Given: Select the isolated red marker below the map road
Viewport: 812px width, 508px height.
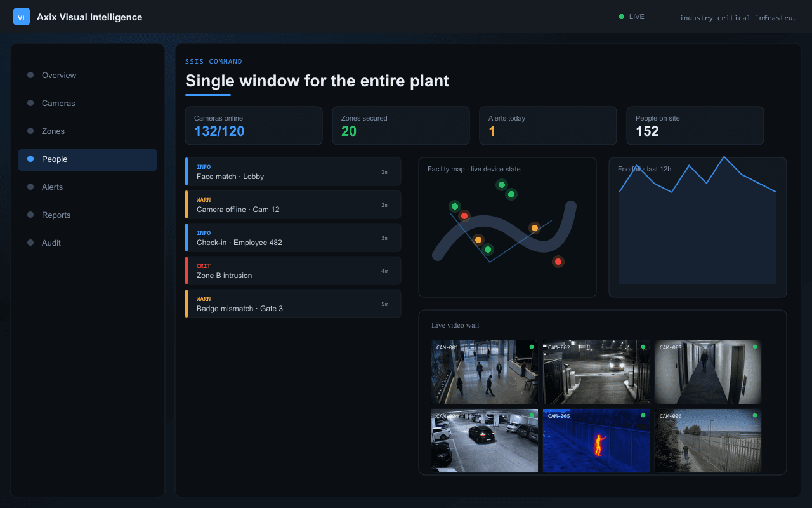Looking at the screenshot, I should click(558, 262).
